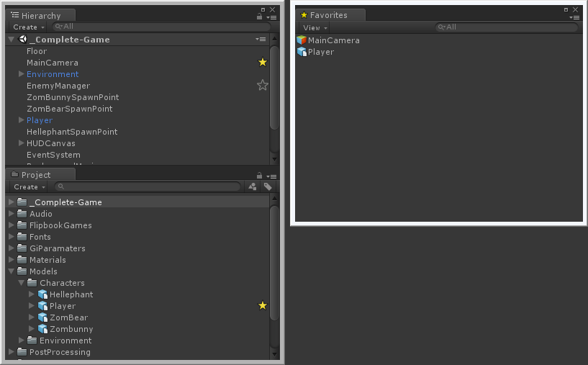Viewport: 588px width, 365px height.
Task: Expand the Audio folder arrow
Action: click(12, 213)
